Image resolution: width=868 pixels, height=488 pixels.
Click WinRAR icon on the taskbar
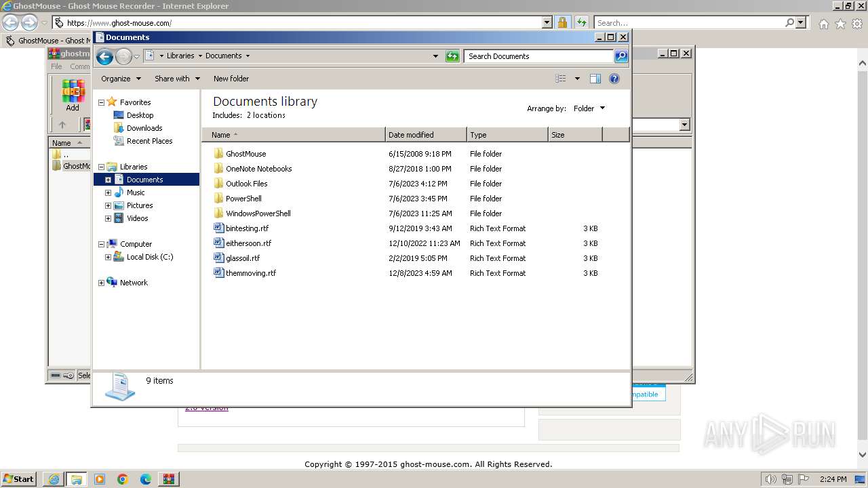(x=169, y=479)
